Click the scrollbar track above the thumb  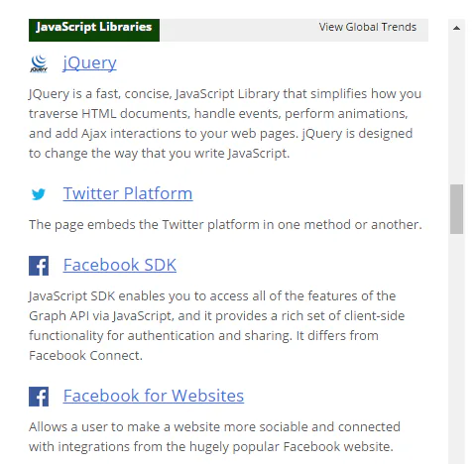tap(456, 111)
